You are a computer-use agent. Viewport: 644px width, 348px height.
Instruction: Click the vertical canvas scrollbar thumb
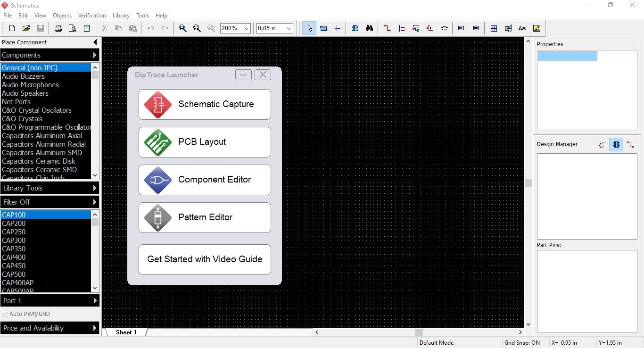tap(528, 183)
